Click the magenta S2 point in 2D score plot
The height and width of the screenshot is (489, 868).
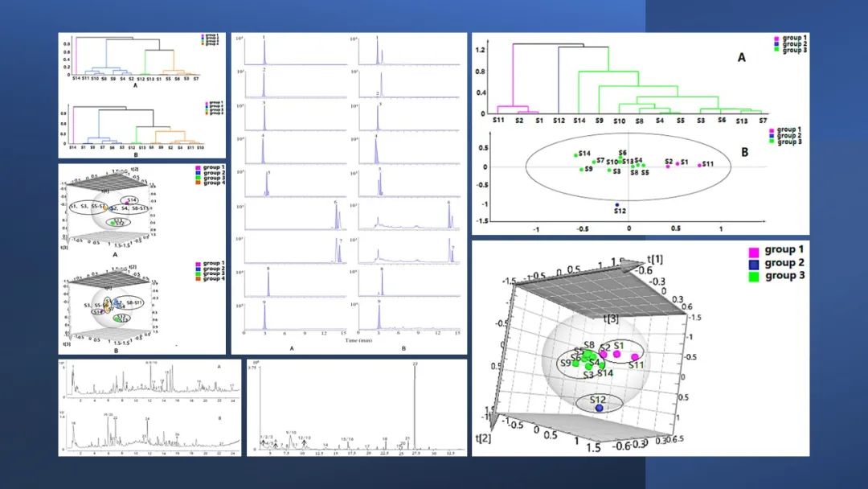(x=668, y=166)
